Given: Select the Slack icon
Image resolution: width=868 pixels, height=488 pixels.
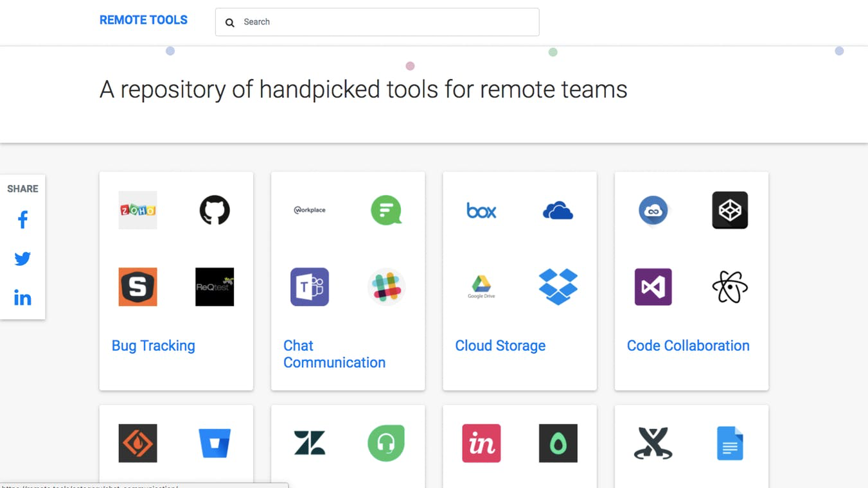Looking at the screenshot, I should [x=386, y=287].
